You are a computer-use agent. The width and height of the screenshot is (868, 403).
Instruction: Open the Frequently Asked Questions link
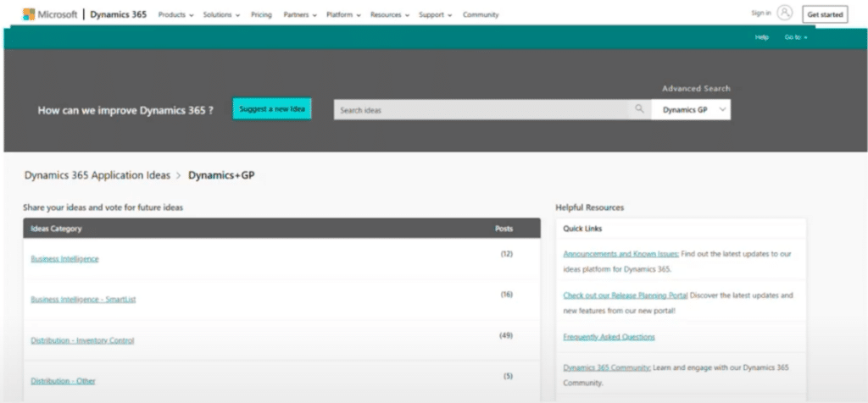point(609,336)
